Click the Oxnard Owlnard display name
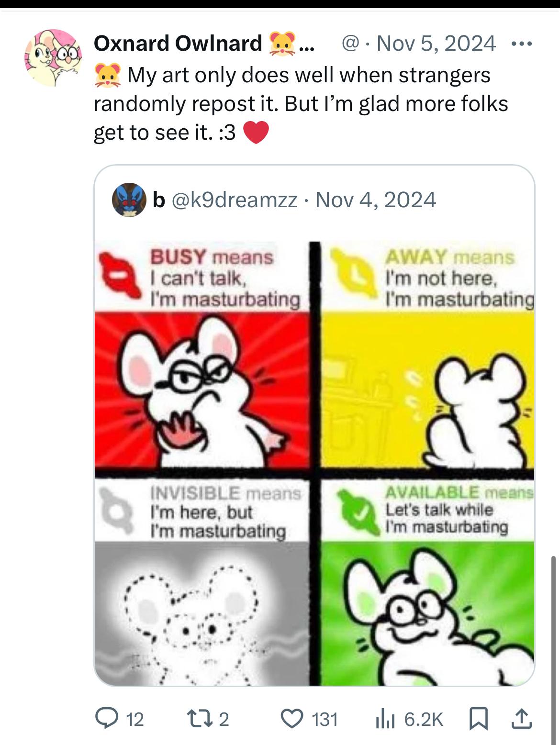The width and height of the screenshot is (560, 745). click(x=178, y=44)
